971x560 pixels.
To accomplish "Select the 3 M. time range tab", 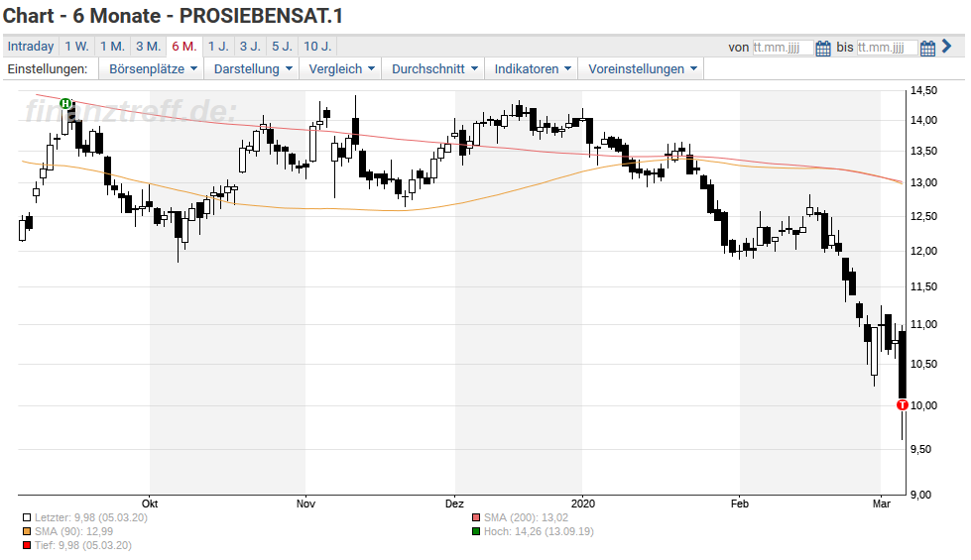I will pyautogui.click(x=149, y=47).
